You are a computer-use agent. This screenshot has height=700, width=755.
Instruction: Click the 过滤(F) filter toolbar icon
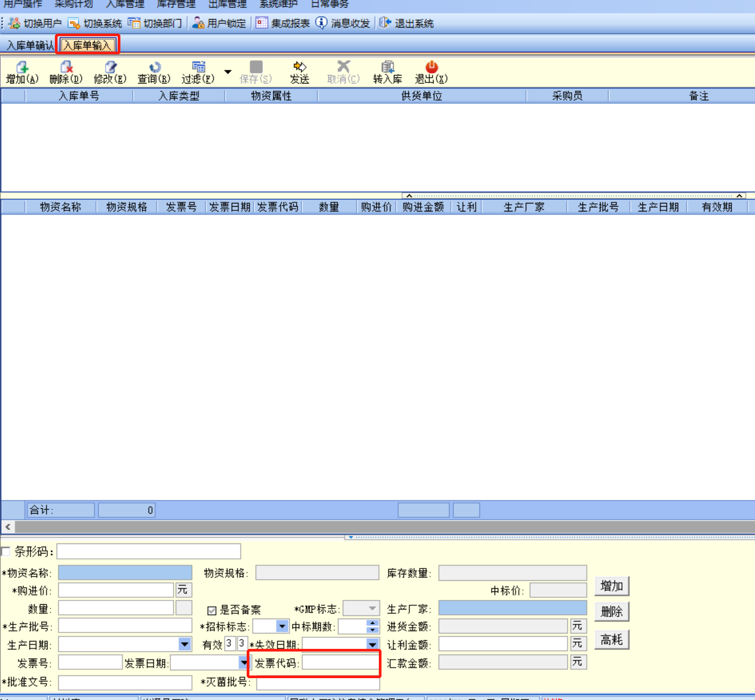pos(198,67)
